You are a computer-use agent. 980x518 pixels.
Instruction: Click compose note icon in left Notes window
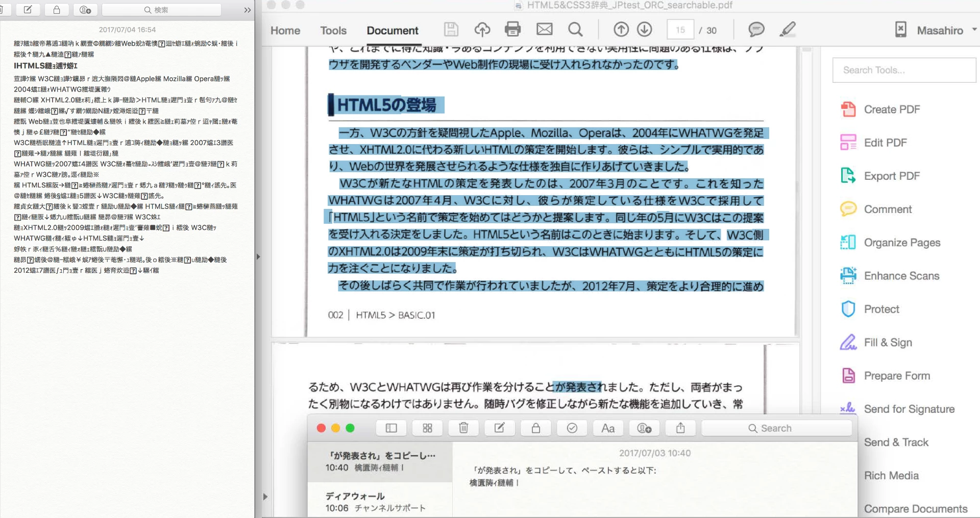28,10
